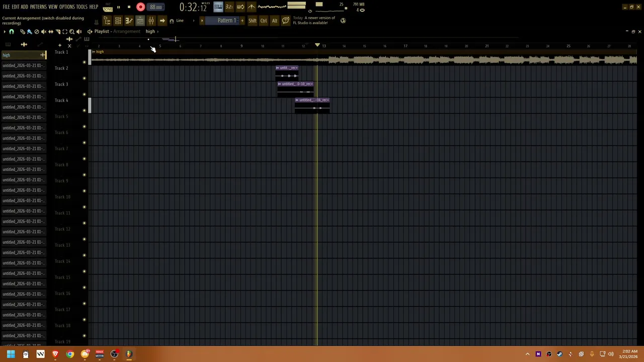Choose the Select marquee tool

pyautogui.click(x=64, y=32)
